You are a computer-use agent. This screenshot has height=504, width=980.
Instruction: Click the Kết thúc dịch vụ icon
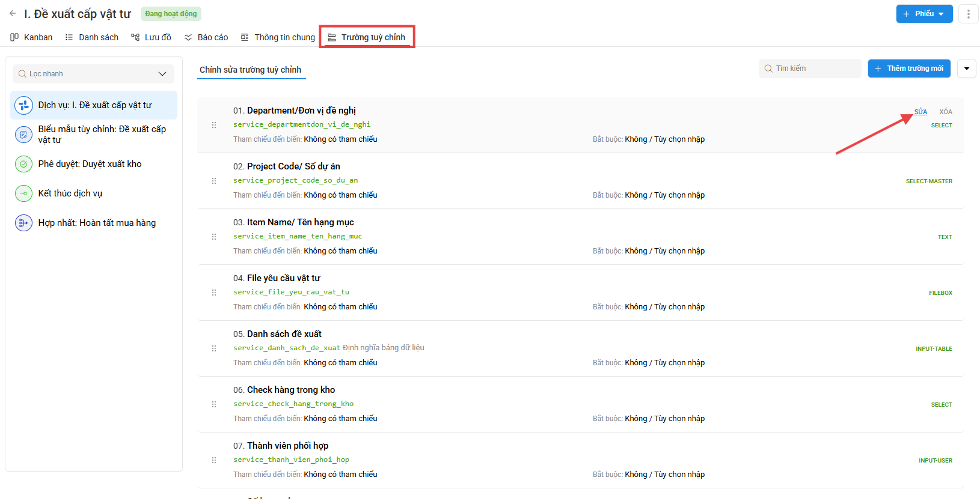[x=23, y=193]
